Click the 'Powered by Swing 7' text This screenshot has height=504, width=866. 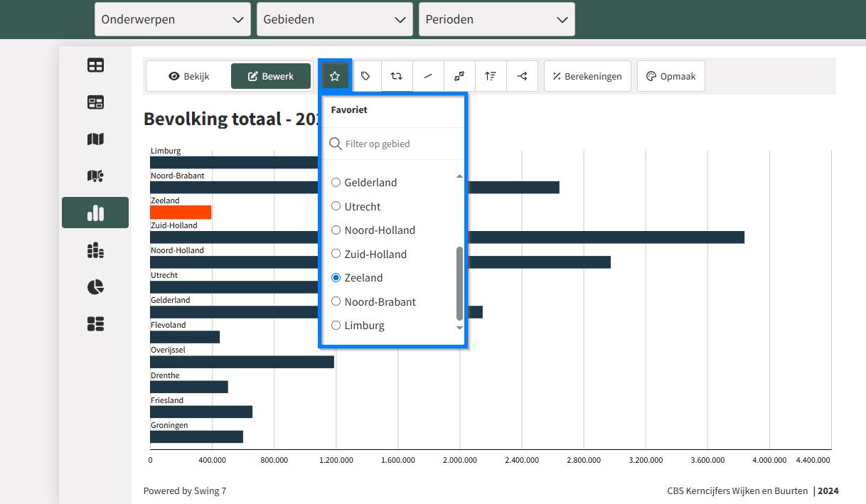point(185,490)
